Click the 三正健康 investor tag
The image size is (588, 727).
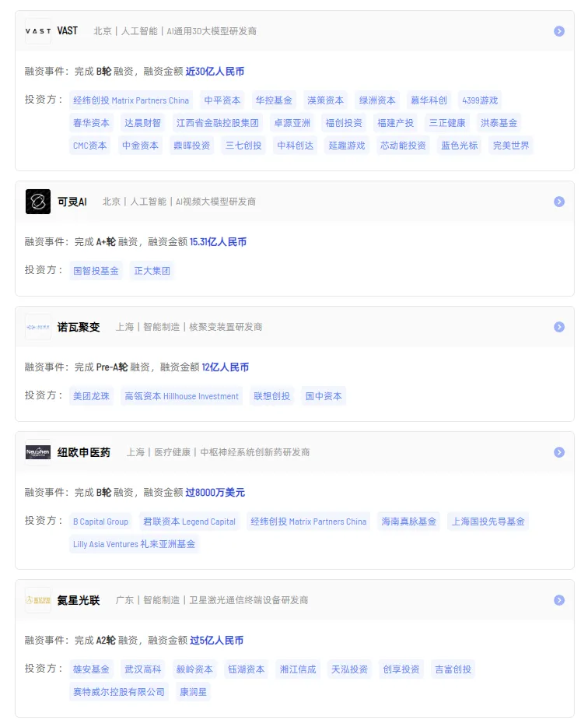(x=447, y=123)
